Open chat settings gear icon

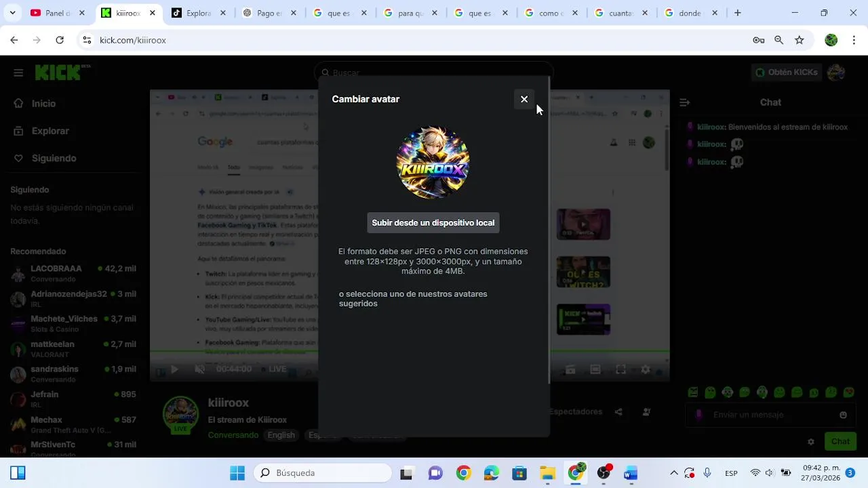[810, 441]
